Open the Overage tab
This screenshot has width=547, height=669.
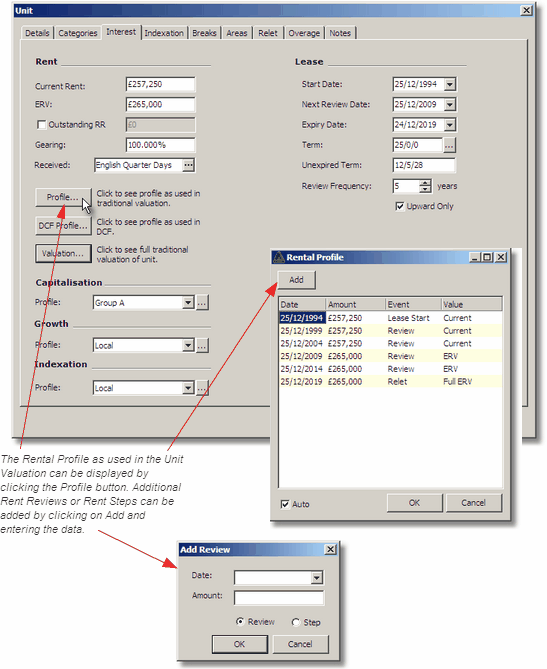point(304,33)
